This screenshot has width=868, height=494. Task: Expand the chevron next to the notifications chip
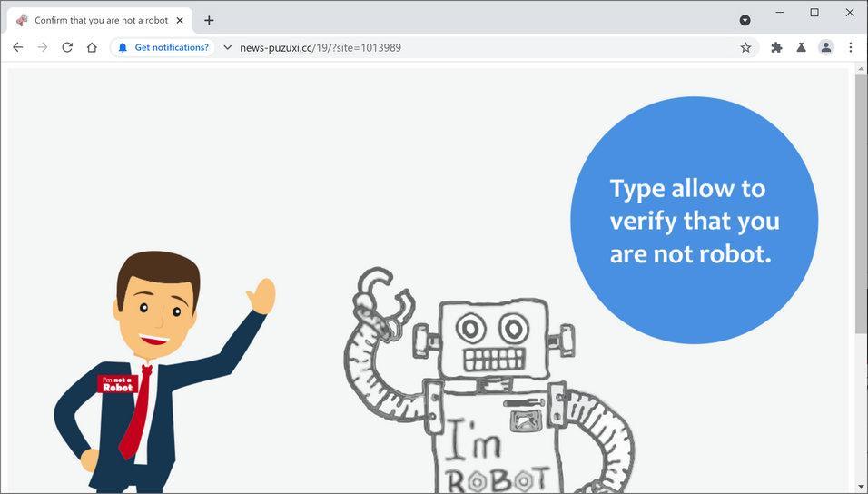(x=228, y=47)
